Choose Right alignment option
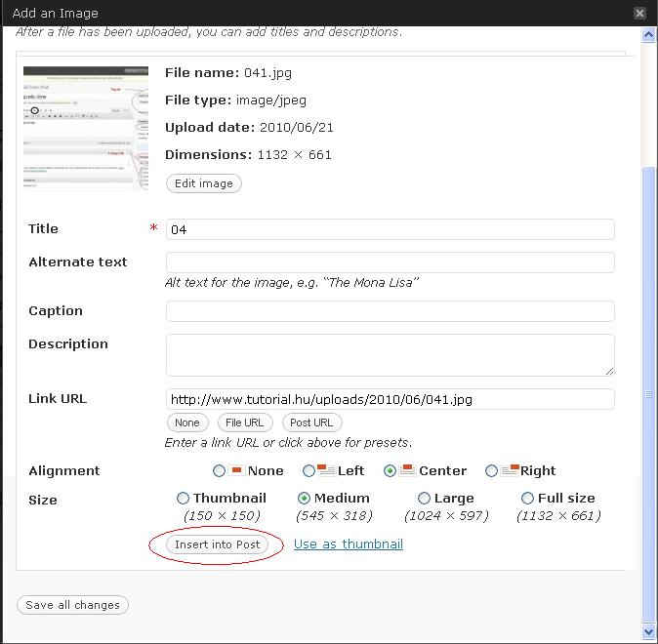658x644 pixels. click(491, 471)
